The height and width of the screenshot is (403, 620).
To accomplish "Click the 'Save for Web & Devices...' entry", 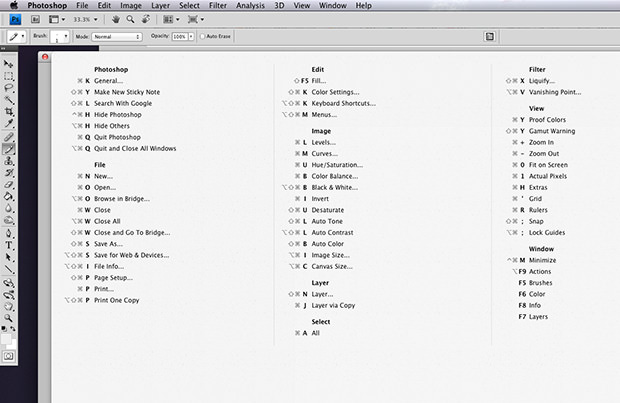I will click(132, 255).
